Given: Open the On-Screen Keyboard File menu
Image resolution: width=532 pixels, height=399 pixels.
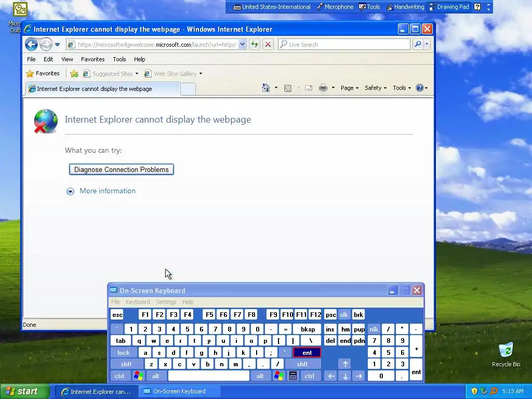Looking at the screenshot, I should click(x=115, y=302).
